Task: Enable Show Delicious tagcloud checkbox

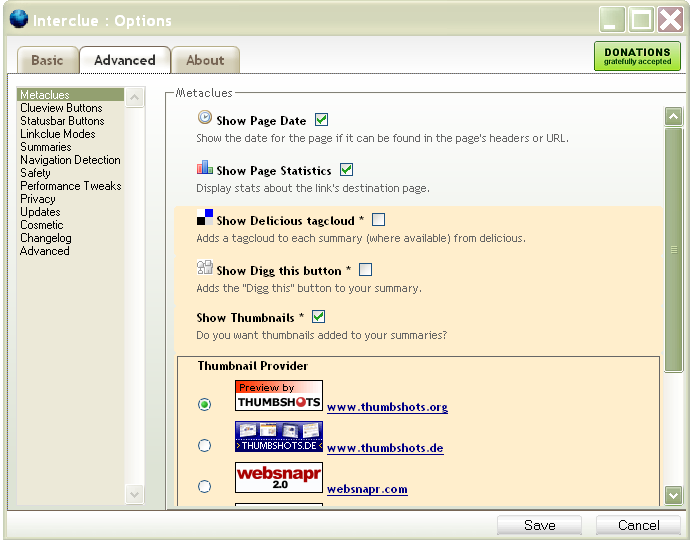Action: 379,219
